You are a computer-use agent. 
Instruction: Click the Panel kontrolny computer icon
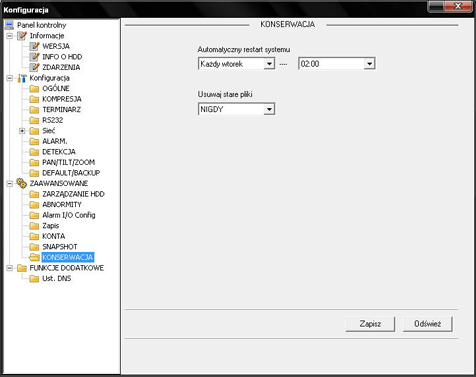[9, 25]
